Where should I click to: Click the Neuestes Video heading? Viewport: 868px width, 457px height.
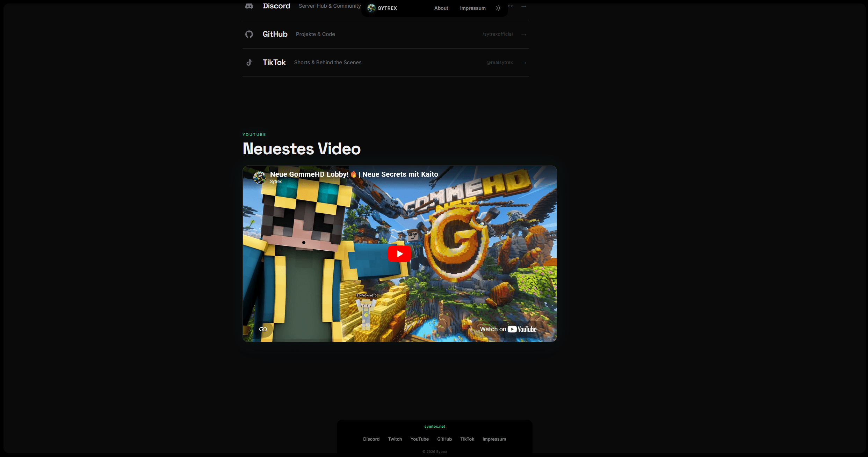pos(302,149)
